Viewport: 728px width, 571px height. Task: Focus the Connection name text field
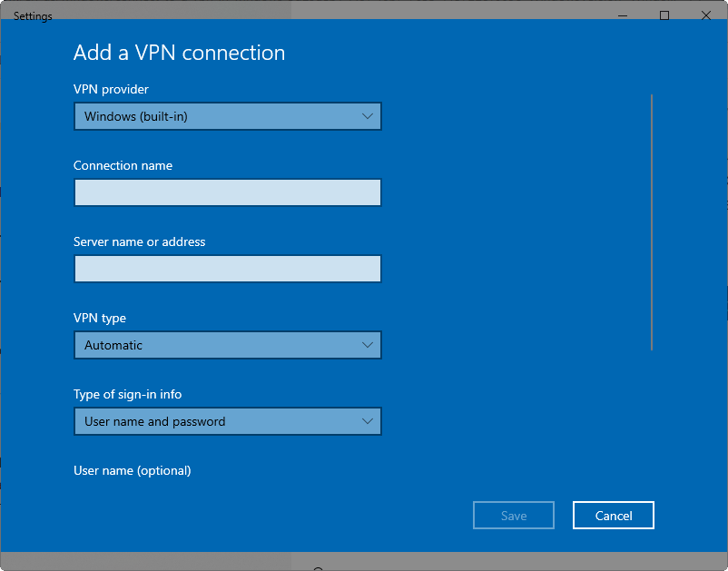point(227,192)
